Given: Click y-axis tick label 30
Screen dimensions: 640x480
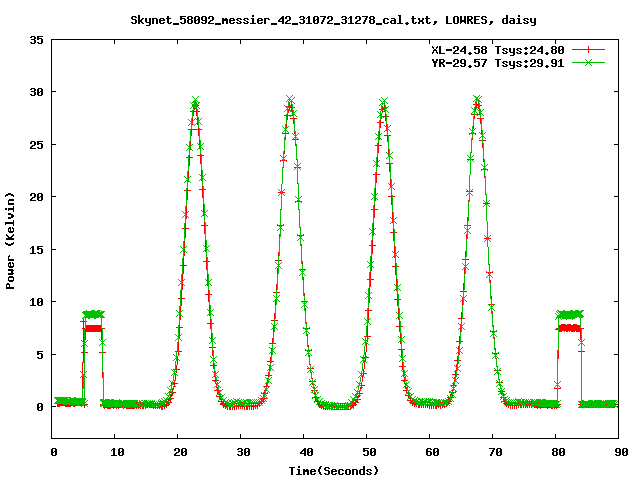Looking at the screenshot, I should tap(37, 92).
